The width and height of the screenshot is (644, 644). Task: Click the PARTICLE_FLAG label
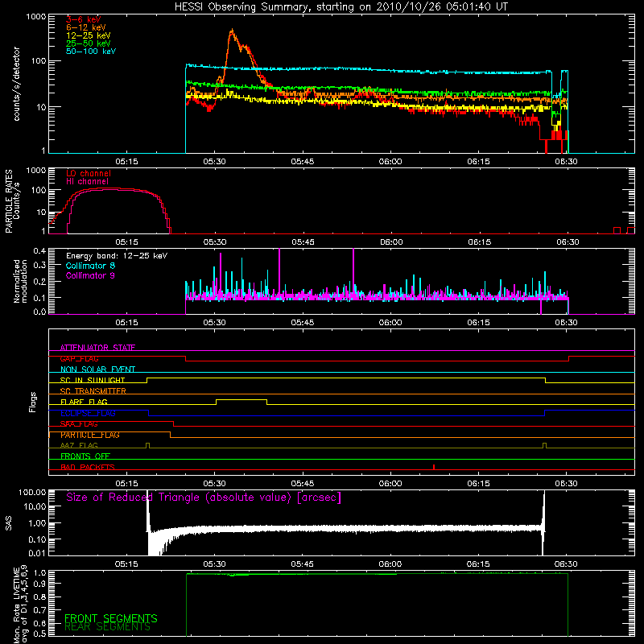coord(90,435)
